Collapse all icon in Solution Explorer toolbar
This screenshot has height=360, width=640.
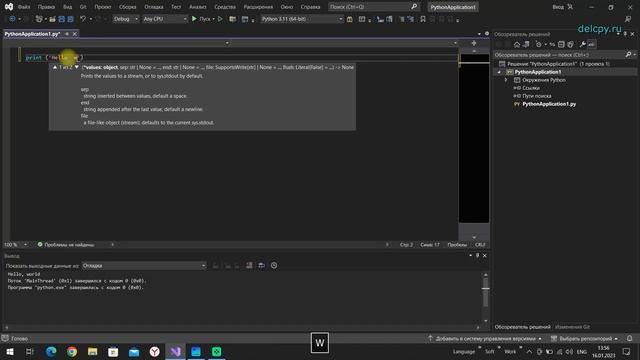tap(561, 44)
